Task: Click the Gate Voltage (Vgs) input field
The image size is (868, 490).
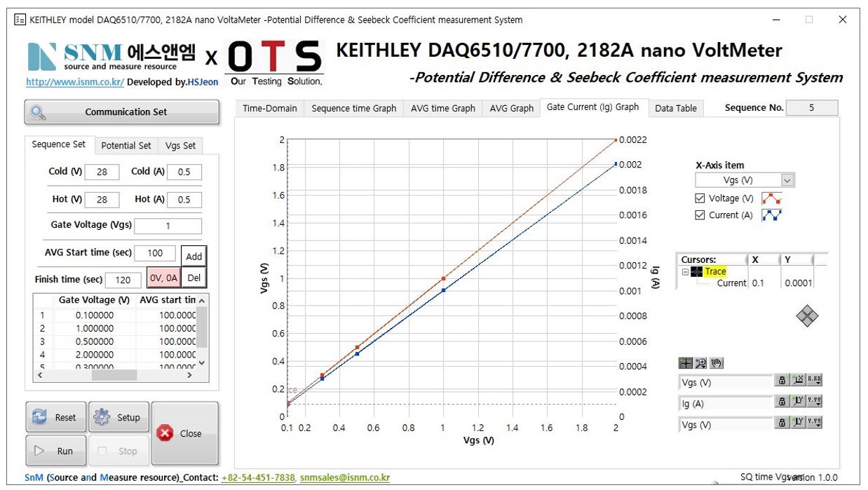Action: click(168, 226)
